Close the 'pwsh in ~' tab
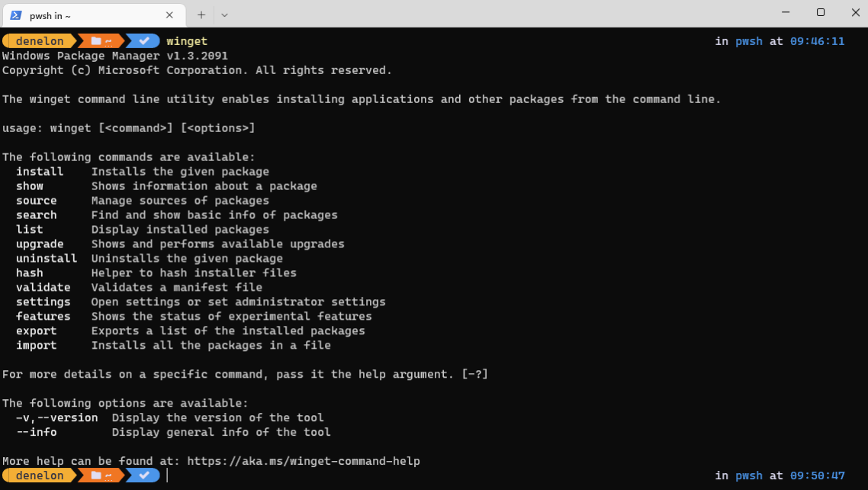The width and height of the screenshot is (868, 490). coord(169,15)
